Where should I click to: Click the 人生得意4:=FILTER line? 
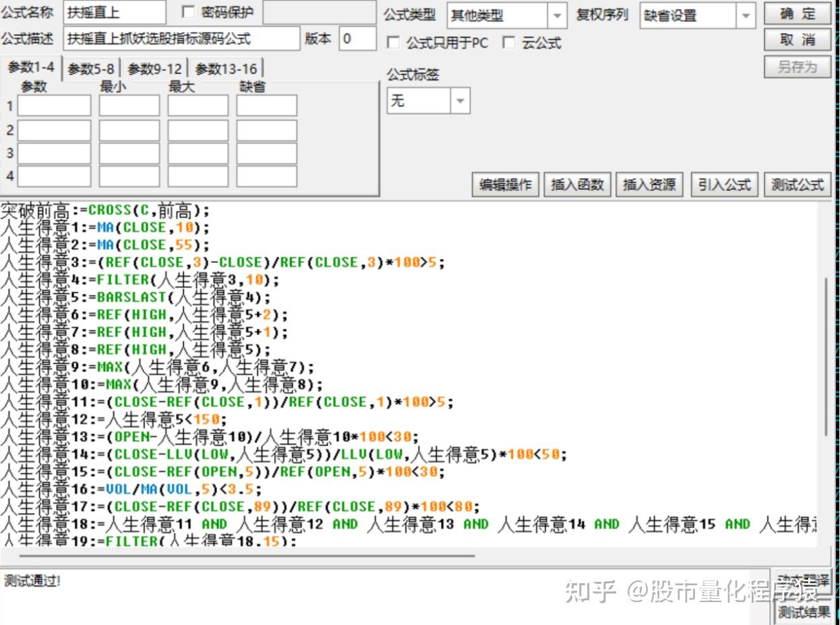(x=140, y=280)
